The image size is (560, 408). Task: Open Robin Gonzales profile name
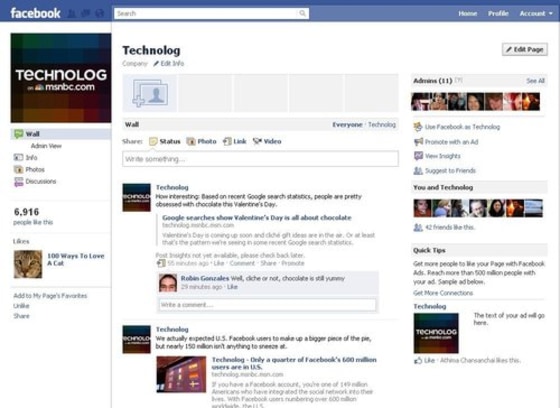pyautogui.click(x=205, y=278)
